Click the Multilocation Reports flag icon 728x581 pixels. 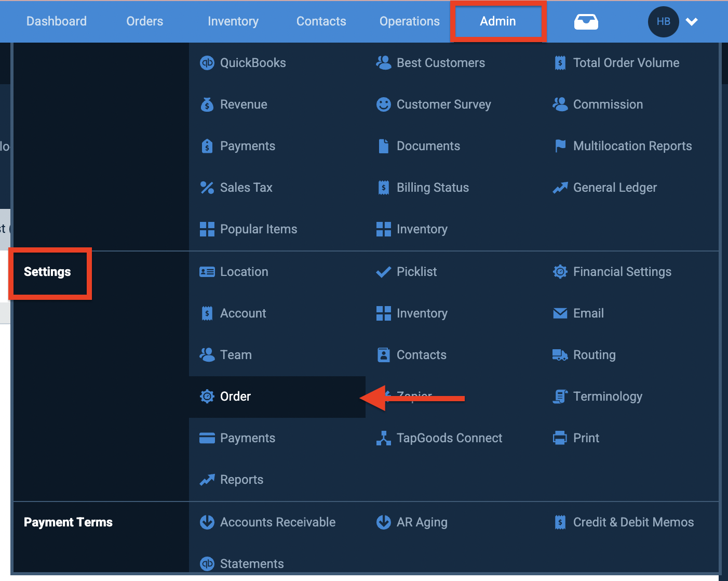pyautogui.click(x=560, y=146)
